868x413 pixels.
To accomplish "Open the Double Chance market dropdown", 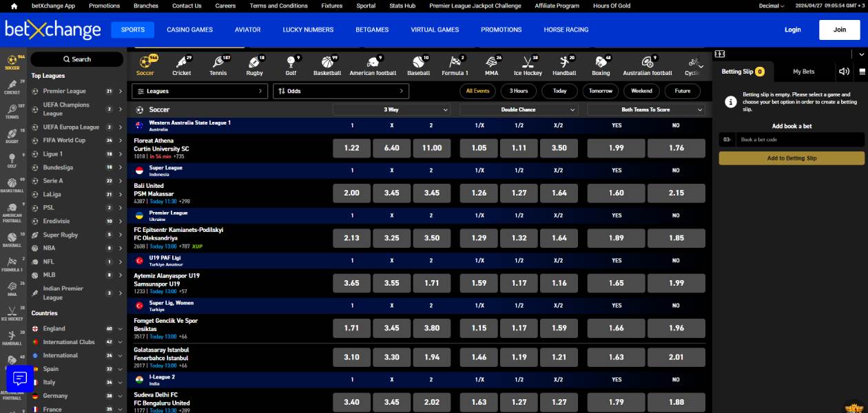I will point(519,109).
